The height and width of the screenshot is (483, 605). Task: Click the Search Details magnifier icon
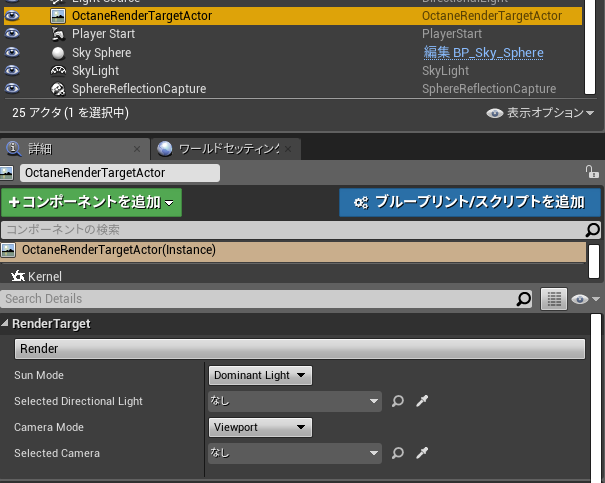pos(524,299)
